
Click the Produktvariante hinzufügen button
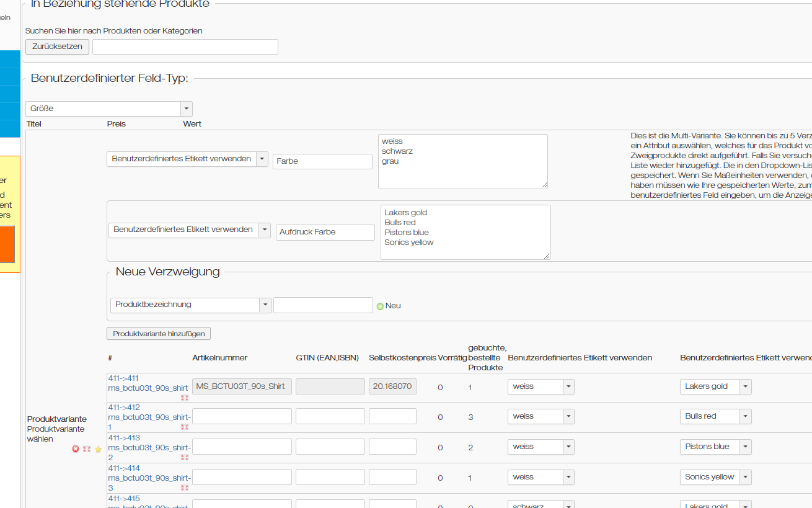pyautogui.click(x=159, y=334)
